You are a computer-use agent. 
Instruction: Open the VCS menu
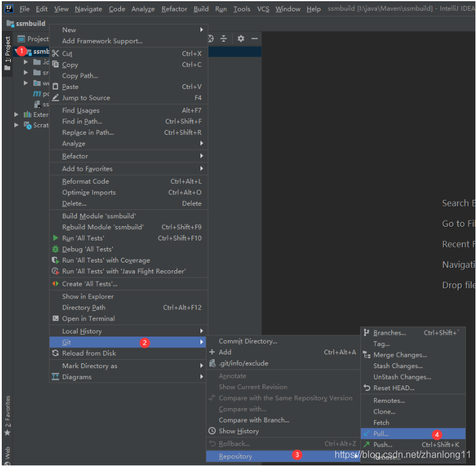pos(263,9)
